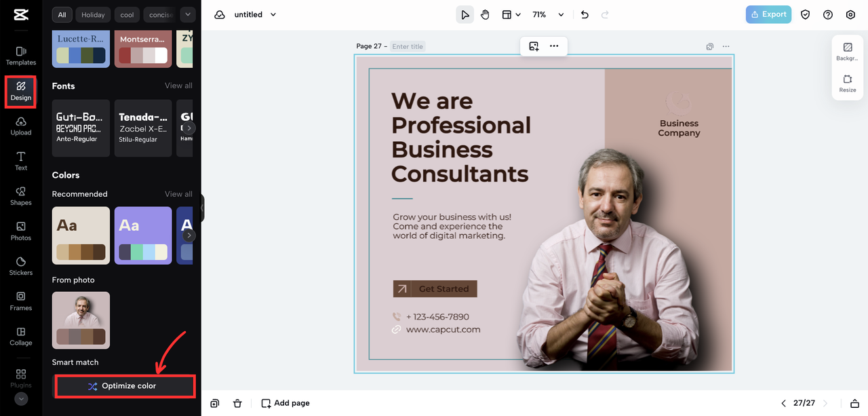868x416 pixels.
Task: Delete the page with trash icon
Action: [x=237, y=403]
